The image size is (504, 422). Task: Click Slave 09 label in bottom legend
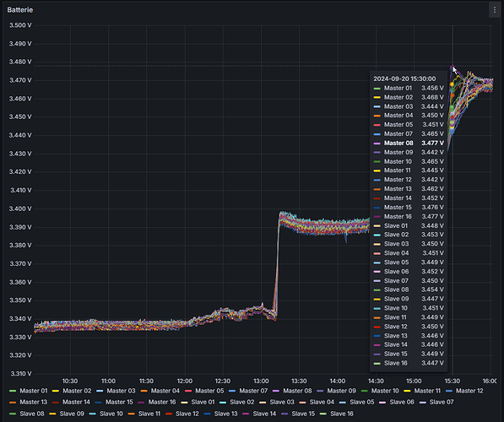[x=72, y=414]
